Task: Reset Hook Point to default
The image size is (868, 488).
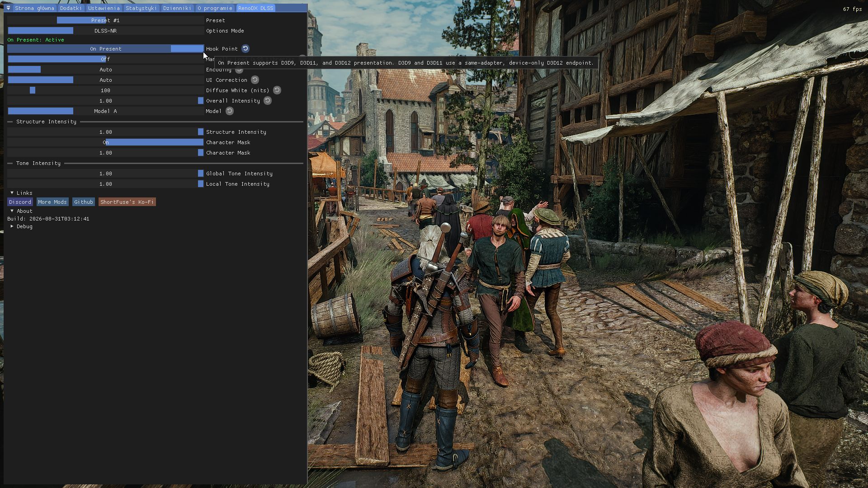Action: coord(245,49)
